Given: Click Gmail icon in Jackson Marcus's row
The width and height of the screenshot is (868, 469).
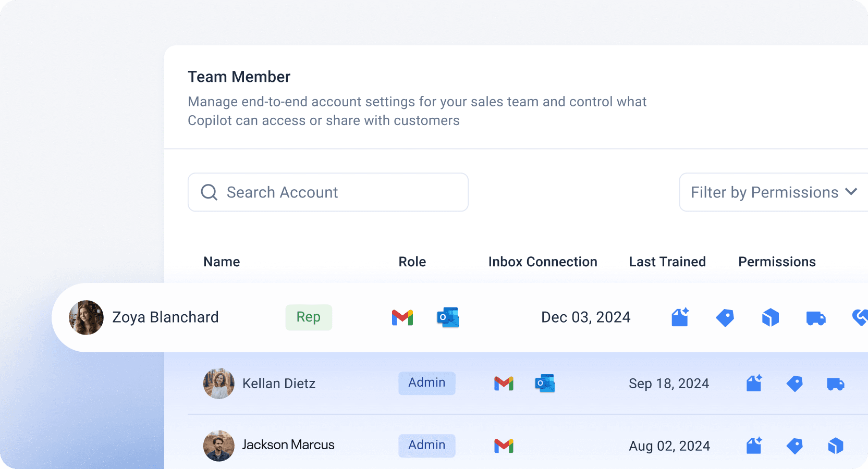Looking at the screenshot, I should (504, 446).
